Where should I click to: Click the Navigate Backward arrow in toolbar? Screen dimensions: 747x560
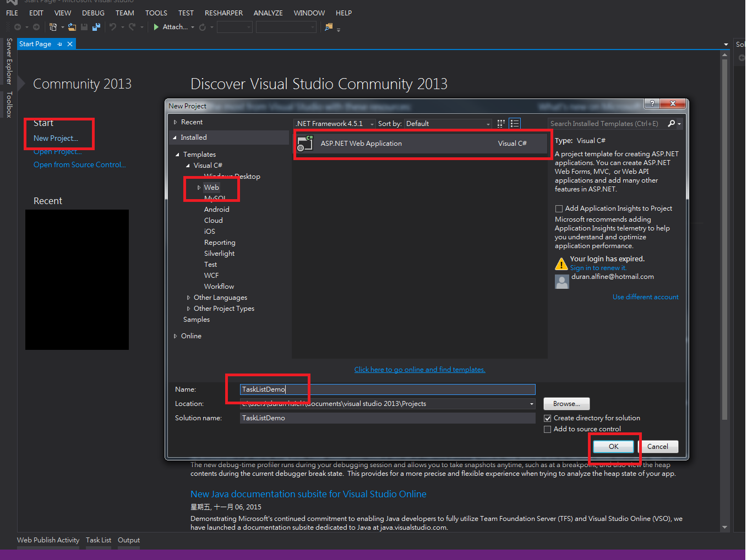click(18, 27)
